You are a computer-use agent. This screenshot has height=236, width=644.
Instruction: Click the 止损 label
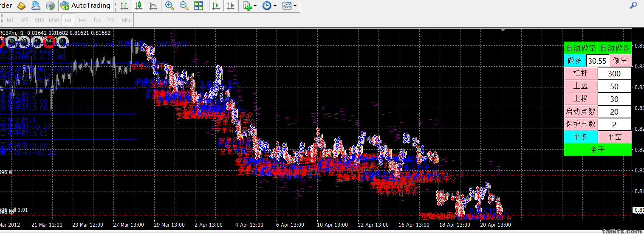pos(581,99)
